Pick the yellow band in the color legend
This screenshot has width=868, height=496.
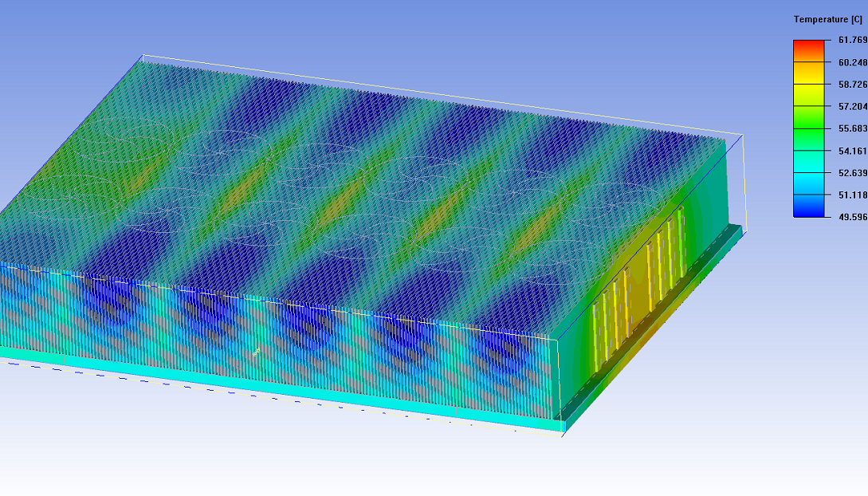click(x=808, y=95)
